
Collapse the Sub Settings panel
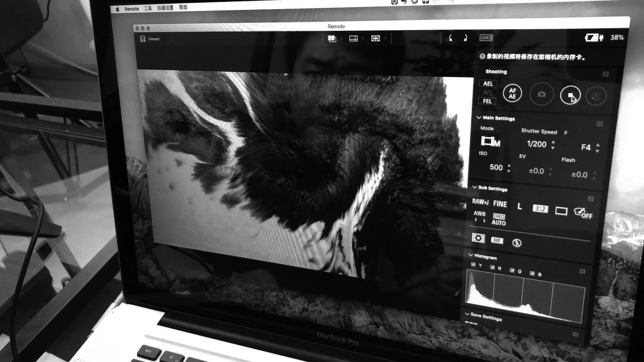click(x=475, y=187)
